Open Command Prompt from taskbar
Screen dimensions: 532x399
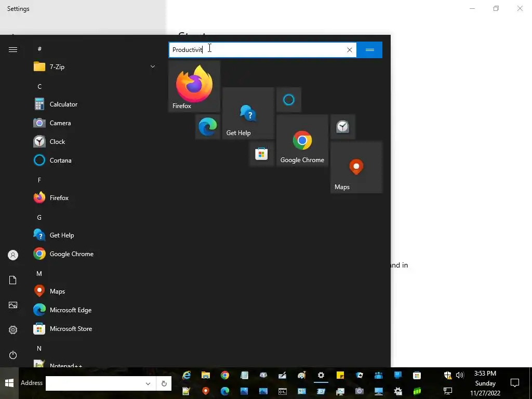pos(283,391)
